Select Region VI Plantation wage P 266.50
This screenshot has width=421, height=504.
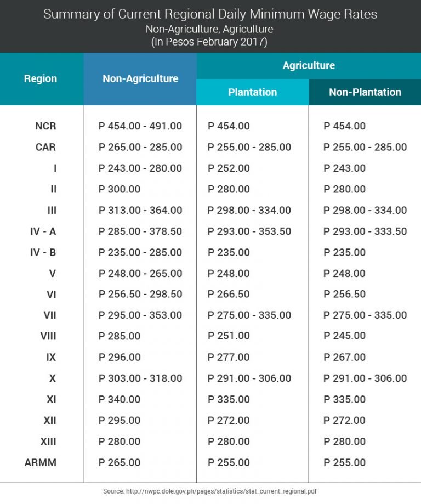coord(229,294)
